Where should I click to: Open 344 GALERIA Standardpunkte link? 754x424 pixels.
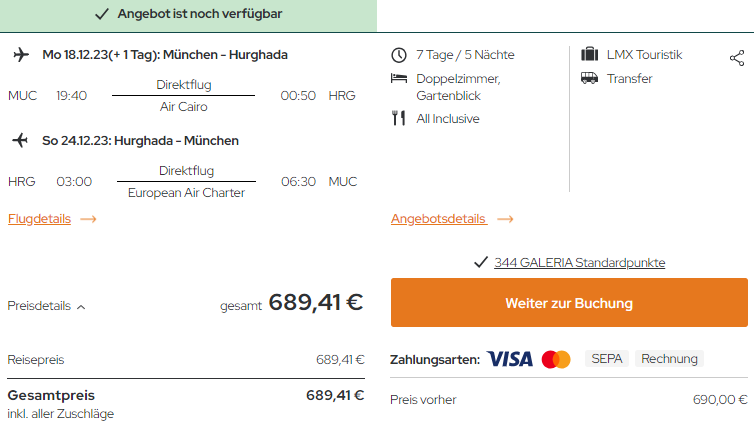[x=579, y=263]
